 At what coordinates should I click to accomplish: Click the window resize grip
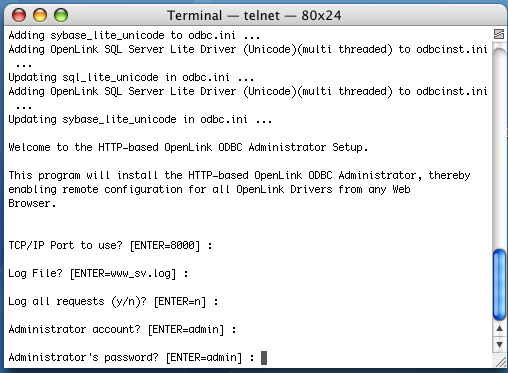click(500, 361)
